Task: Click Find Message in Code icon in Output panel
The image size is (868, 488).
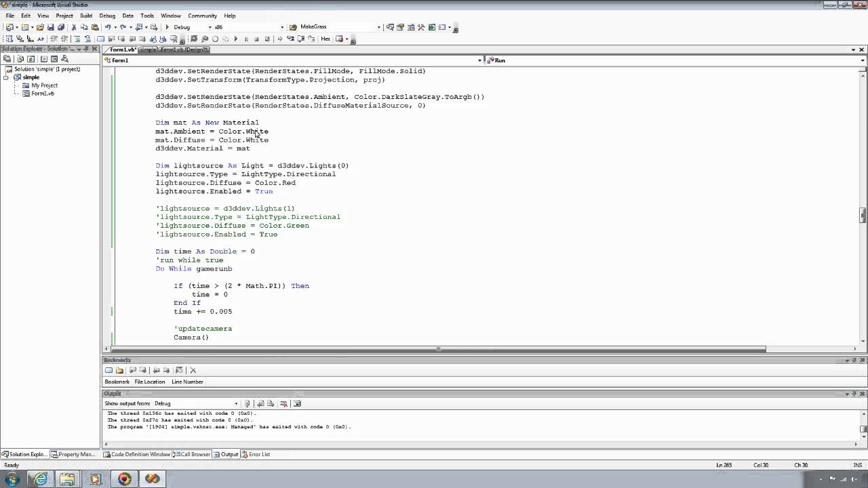Action: pyautogui.click(x=247, y=403)
